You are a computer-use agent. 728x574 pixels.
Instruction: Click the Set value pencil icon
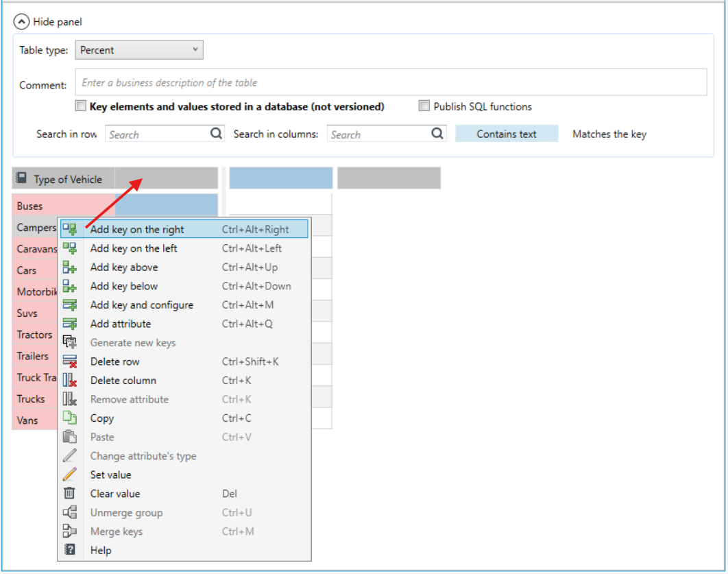tap(70, 475)
